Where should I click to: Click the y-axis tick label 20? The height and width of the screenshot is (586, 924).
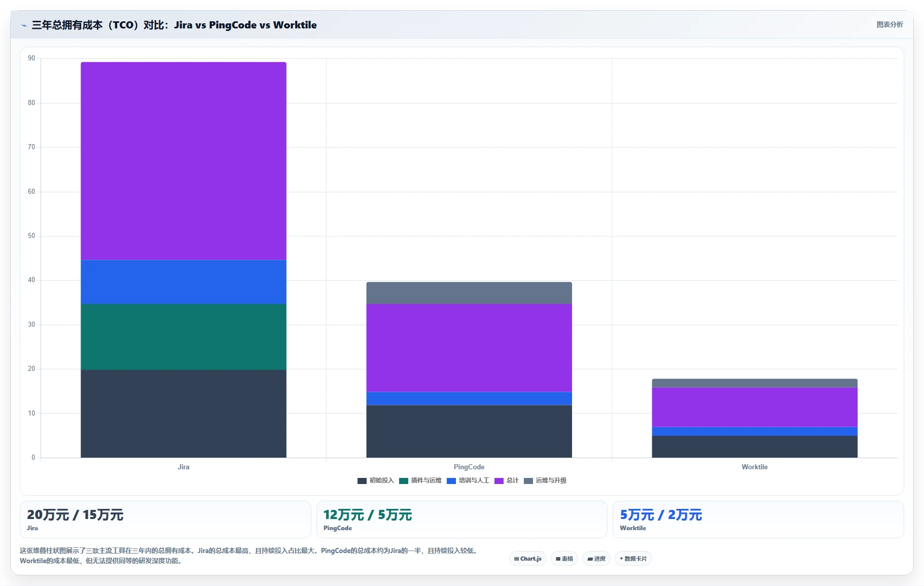click(31, 369)
